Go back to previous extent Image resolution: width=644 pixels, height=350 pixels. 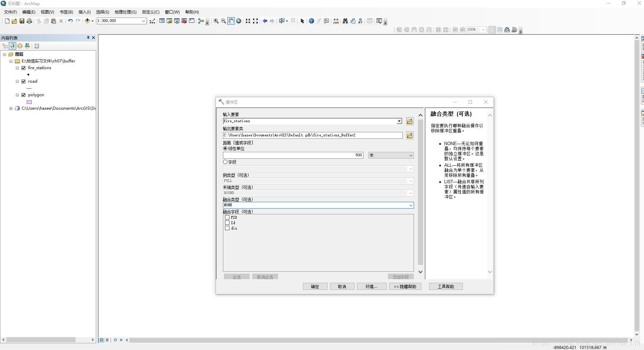click(265, 21)
